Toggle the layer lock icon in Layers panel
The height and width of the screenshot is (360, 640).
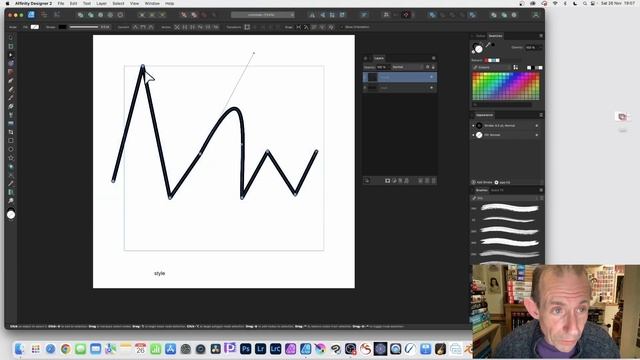(x=433, y=67)
